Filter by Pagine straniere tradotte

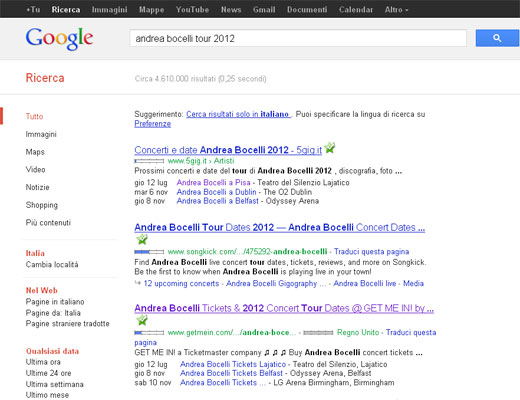click(x=68, y=324)
